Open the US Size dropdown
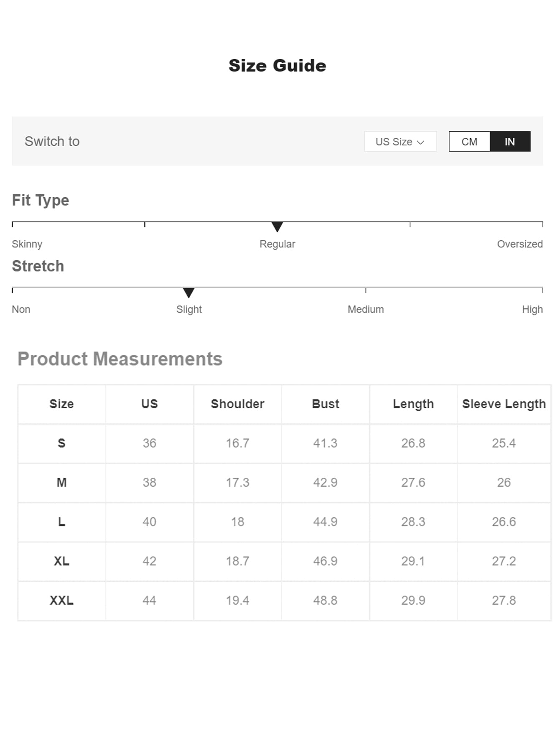 coord(400,142)
